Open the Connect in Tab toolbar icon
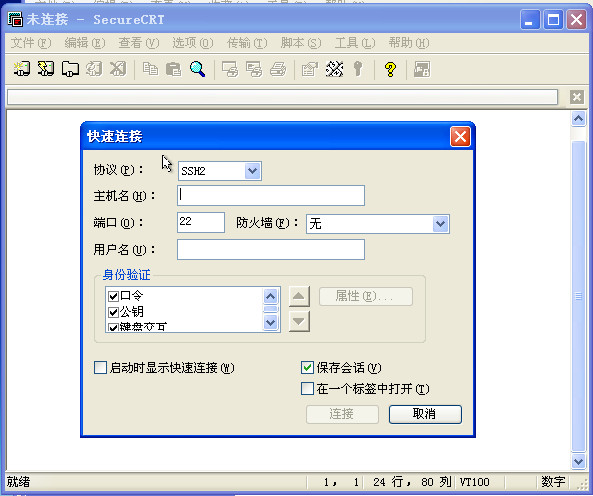593x496 pixels. coord(70,69)
